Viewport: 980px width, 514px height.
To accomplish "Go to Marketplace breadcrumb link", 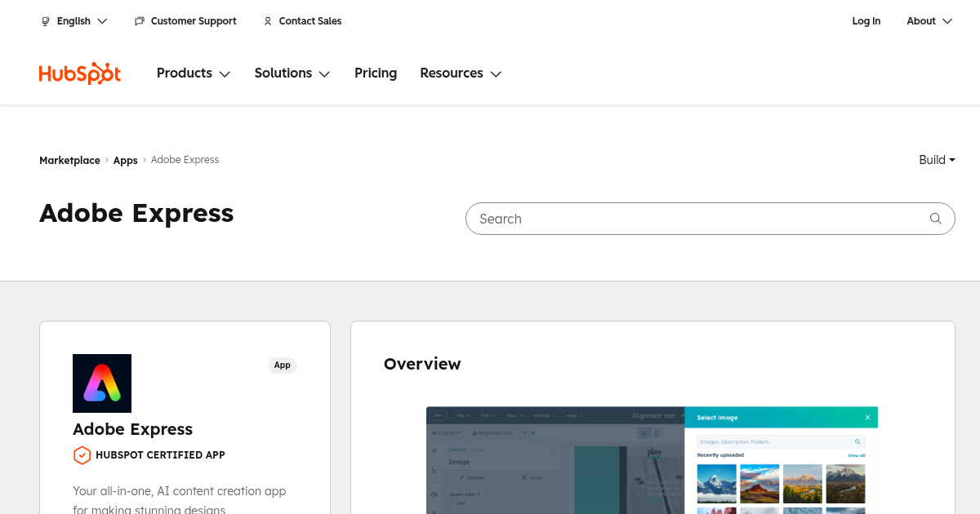I will (69, 161).
